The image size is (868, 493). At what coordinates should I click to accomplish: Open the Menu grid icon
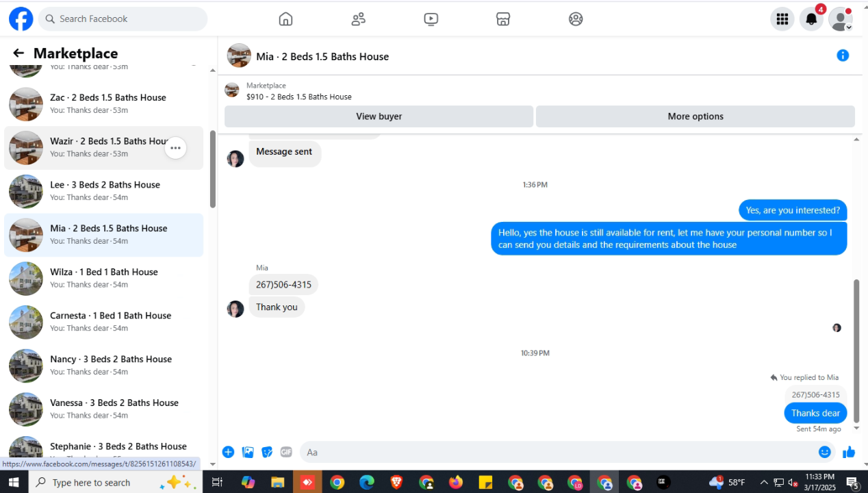pos(782,19)
